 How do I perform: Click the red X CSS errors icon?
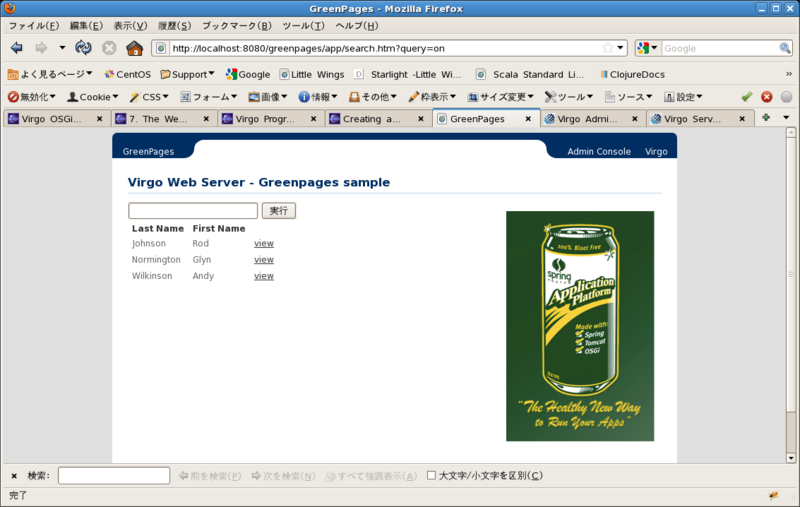click(766, 96)
